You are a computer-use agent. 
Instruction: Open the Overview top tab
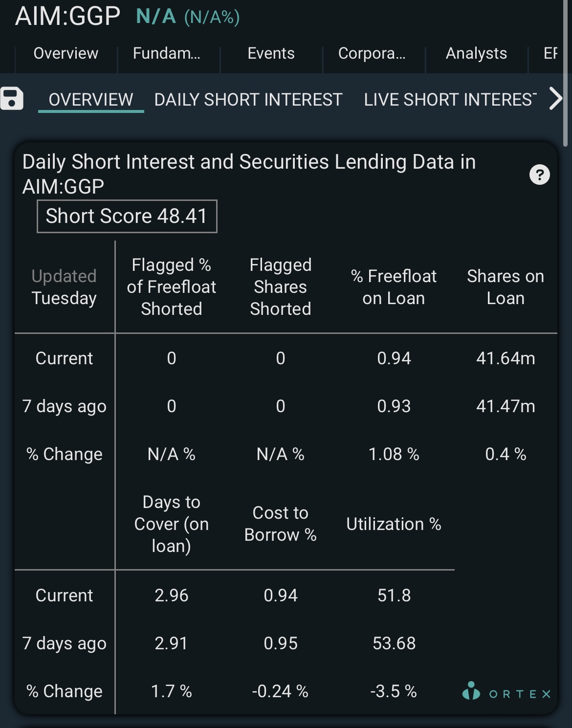(66, 53)
